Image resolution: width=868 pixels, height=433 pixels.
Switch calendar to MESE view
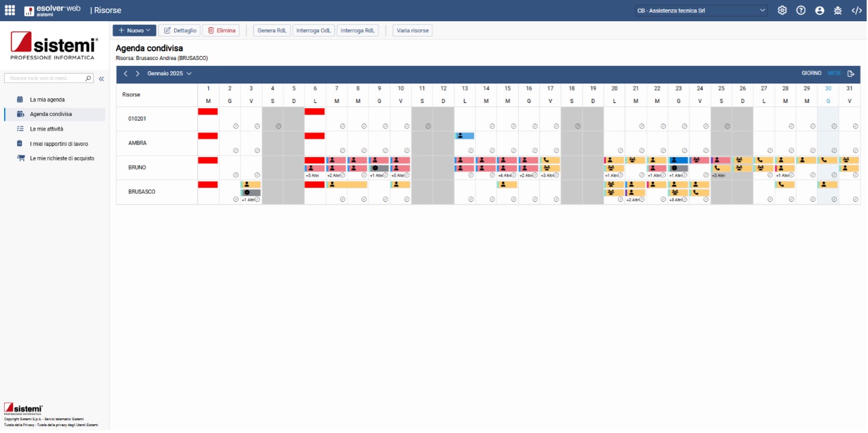point(834,74)
